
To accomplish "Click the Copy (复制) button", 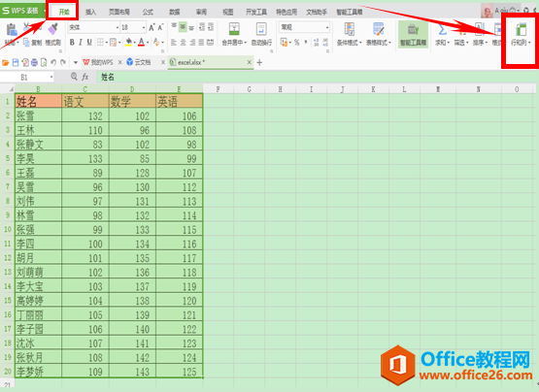I will click(32, 43).
